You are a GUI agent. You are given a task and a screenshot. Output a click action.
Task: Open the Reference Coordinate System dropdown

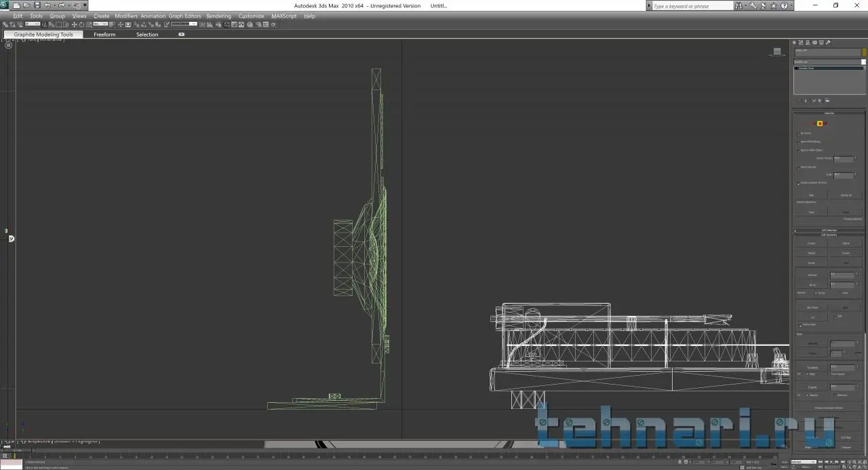[100, 24]
